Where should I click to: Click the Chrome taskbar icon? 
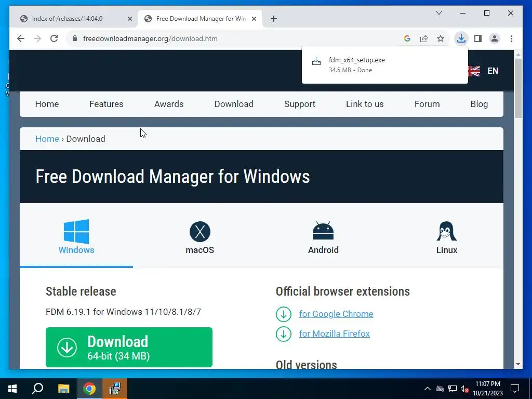point(89,389)
